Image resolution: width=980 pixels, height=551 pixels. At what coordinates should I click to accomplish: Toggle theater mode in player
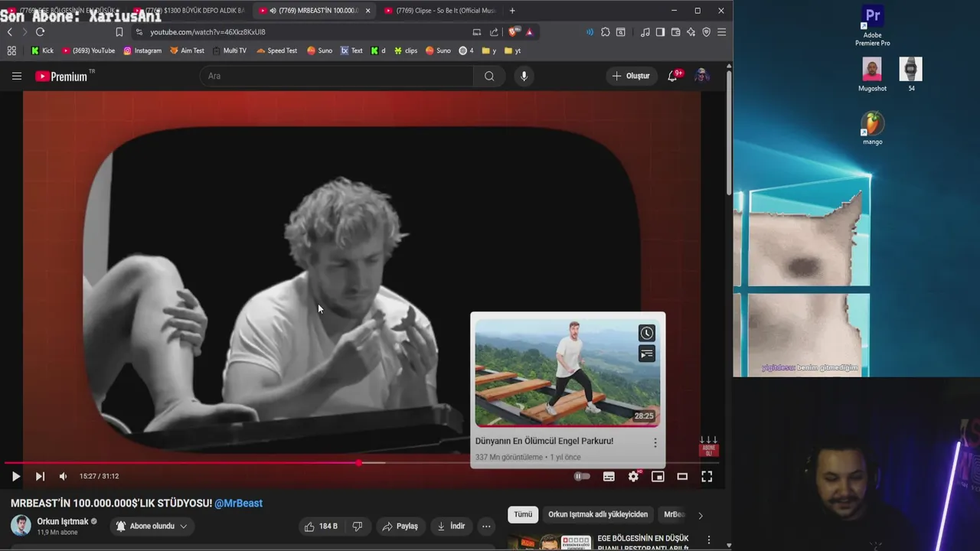pos(682,476)
